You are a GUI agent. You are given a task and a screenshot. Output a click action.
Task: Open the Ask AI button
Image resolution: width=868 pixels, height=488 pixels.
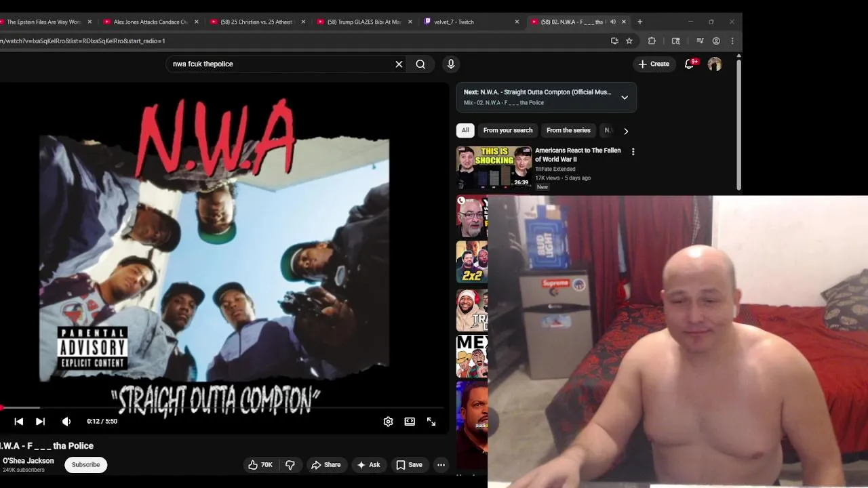[x=368, y=465]
